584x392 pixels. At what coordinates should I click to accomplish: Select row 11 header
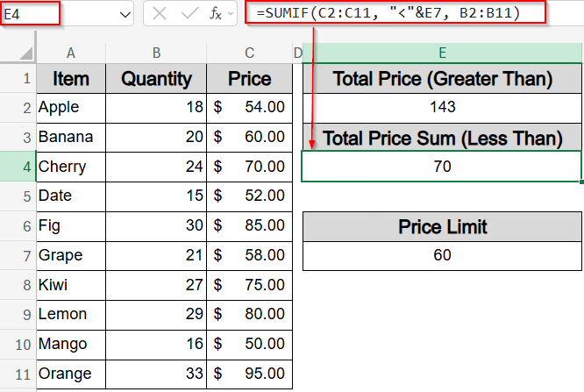[x=18, y=374]
